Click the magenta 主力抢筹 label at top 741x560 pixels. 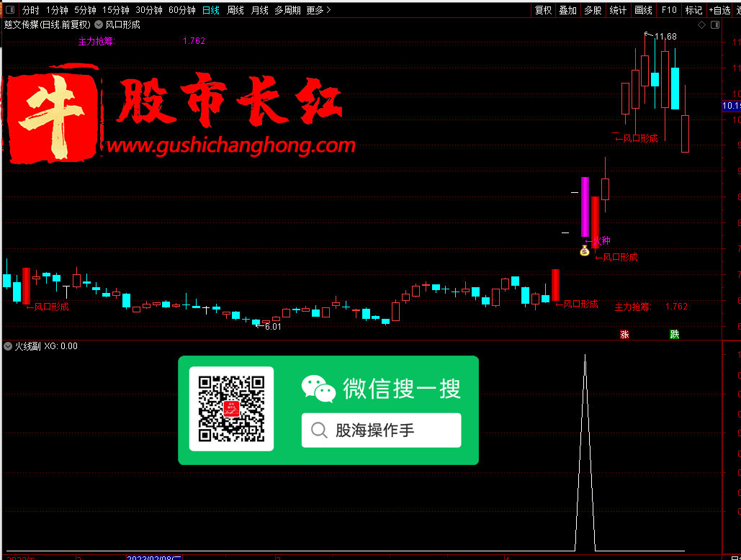click(x=96, y=41)
